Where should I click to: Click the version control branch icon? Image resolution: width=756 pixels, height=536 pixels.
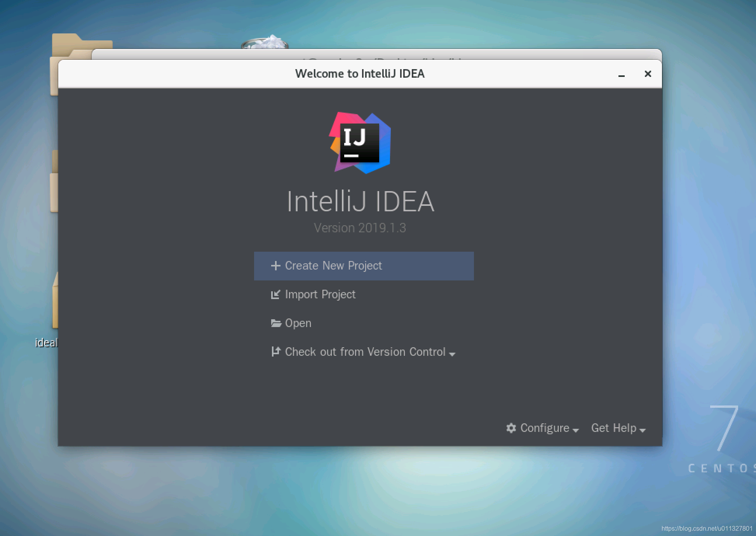275,352
